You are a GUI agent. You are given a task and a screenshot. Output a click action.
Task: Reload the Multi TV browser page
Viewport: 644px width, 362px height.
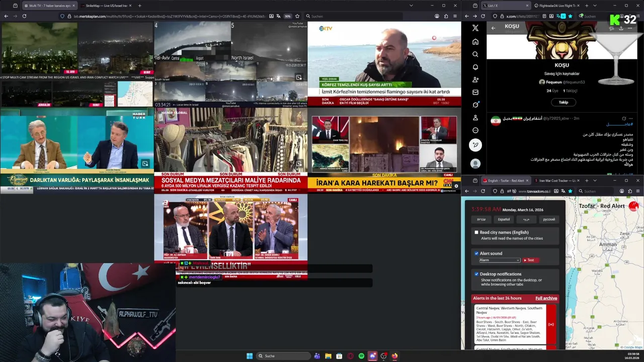click(x=24, y=16)
